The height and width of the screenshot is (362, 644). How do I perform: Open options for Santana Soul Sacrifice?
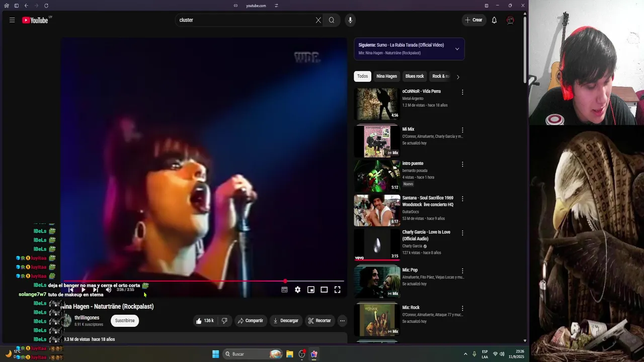coord(462,199)
